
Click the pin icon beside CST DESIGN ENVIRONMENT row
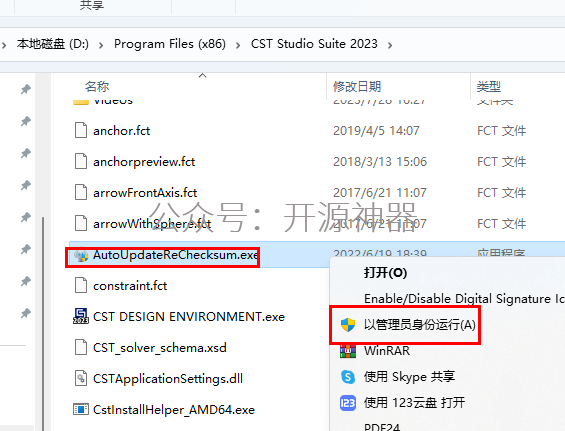pyautogui.click(x=25, y=313)
